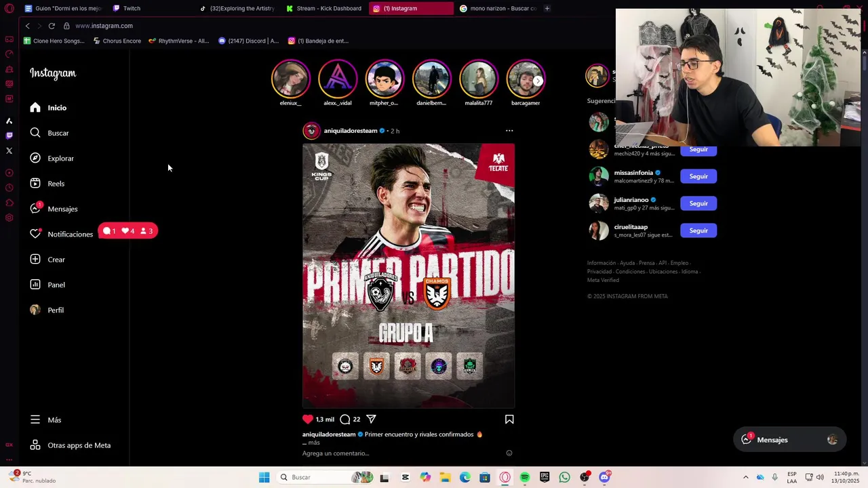View the alexx_vidal story
The height and width of the screenshot is (488, 868).
(338, 83)
